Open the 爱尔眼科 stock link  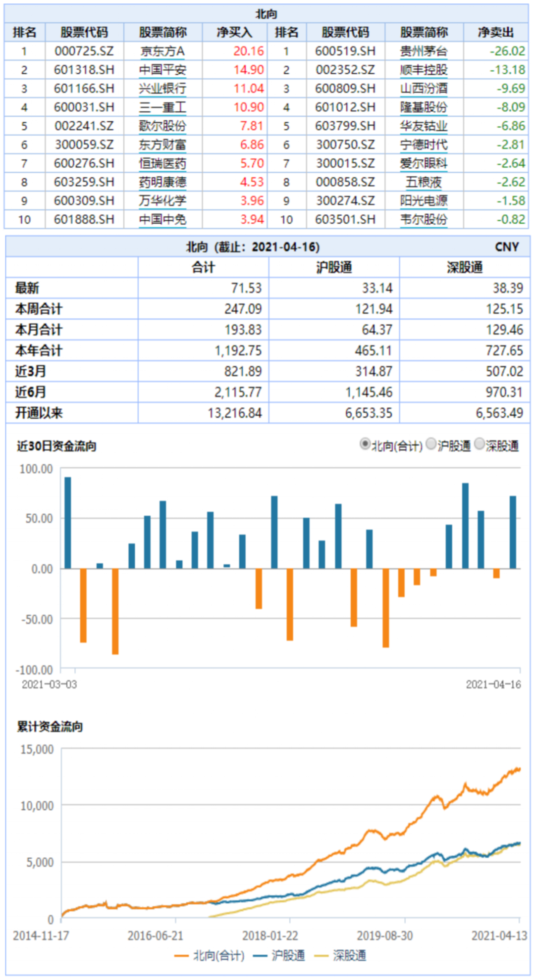[x=424, y=164]
